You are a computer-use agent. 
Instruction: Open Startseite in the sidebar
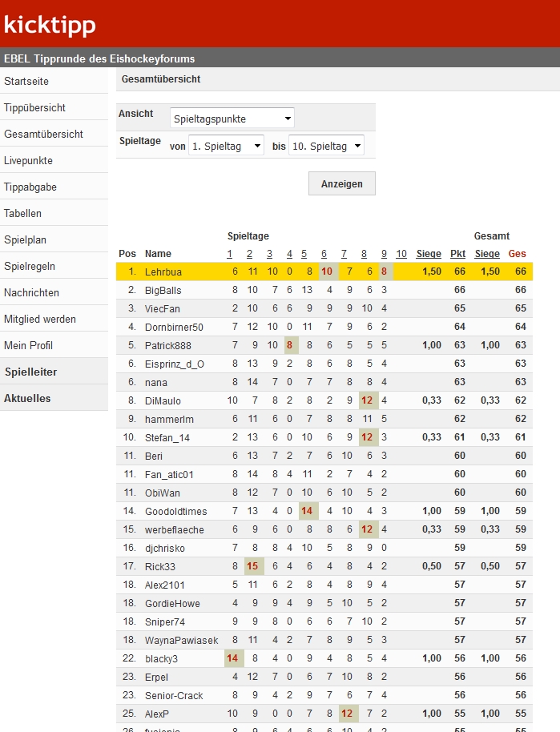tap(26, 81)
